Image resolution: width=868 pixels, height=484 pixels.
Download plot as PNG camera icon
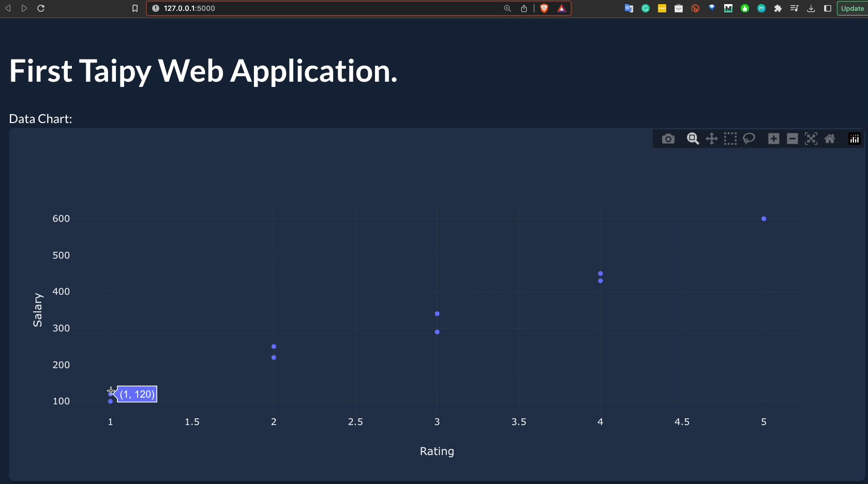click(668, 139)
